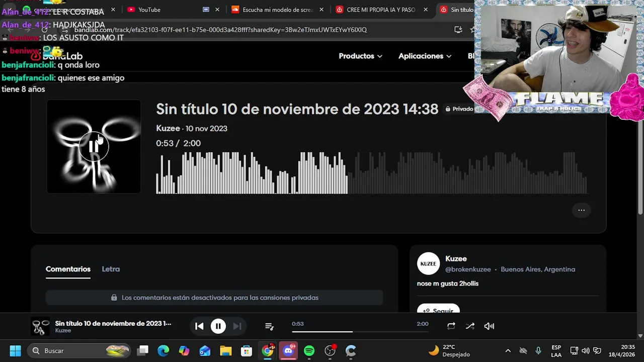
Task: Select the Comentarios tab
Action: point(68,269)
